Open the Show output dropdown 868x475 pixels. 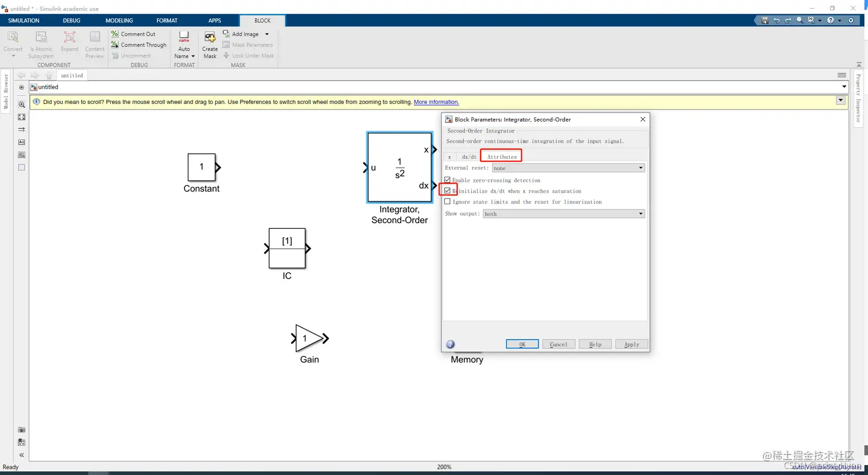pos(564,214)
